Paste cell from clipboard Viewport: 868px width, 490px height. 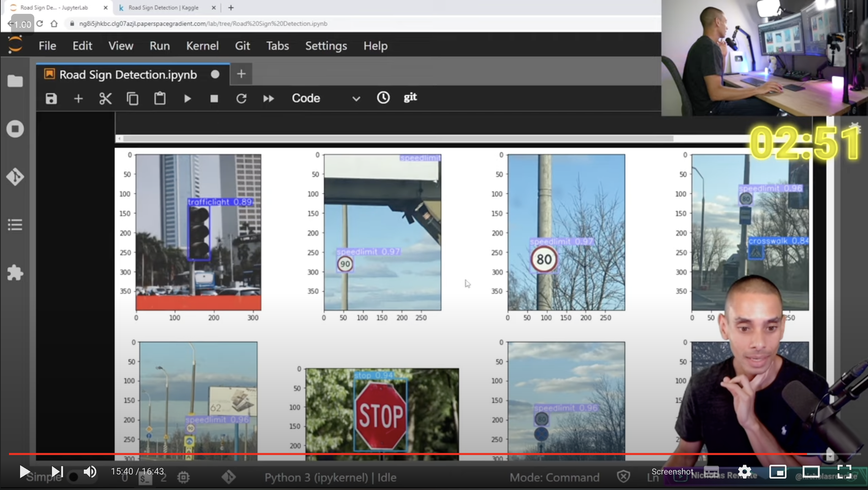[160, 99]
